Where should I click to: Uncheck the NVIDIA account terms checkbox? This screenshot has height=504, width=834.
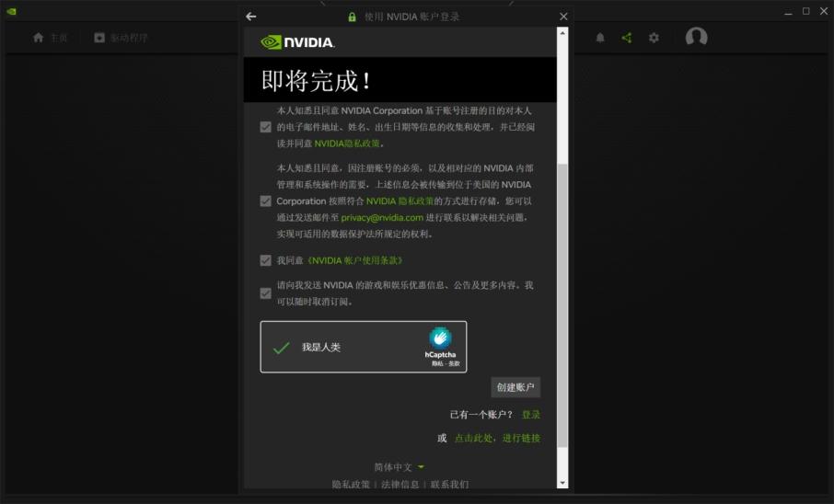pyautogui.click(x=266, y=261)
